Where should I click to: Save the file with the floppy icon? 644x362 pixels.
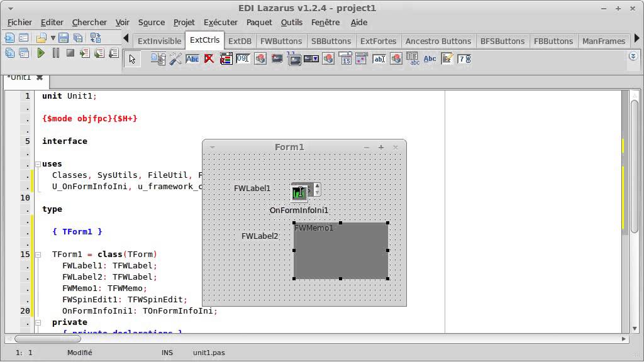click(64, 38)
